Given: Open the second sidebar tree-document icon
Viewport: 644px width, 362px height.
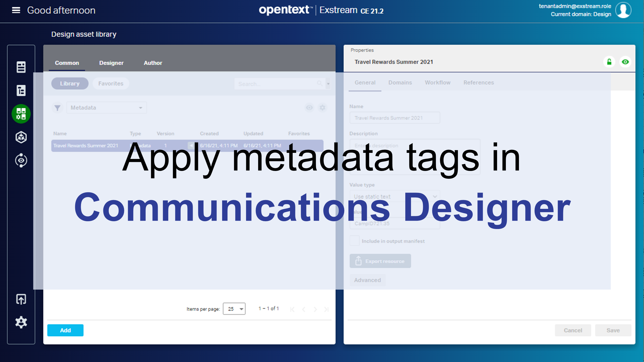Looking at the screenshot, I should (x=21, y=90).
